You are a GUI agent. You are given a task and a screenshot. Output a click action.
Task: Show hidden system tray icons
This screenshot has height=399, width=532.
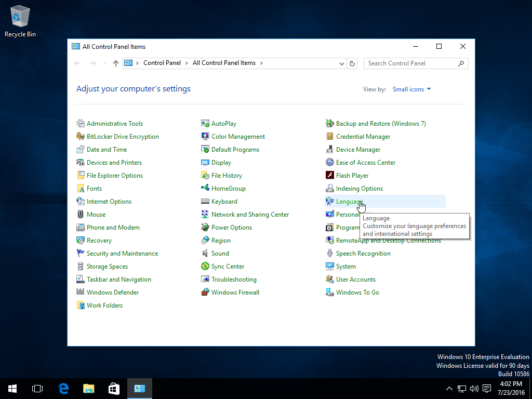click(449, 389)
